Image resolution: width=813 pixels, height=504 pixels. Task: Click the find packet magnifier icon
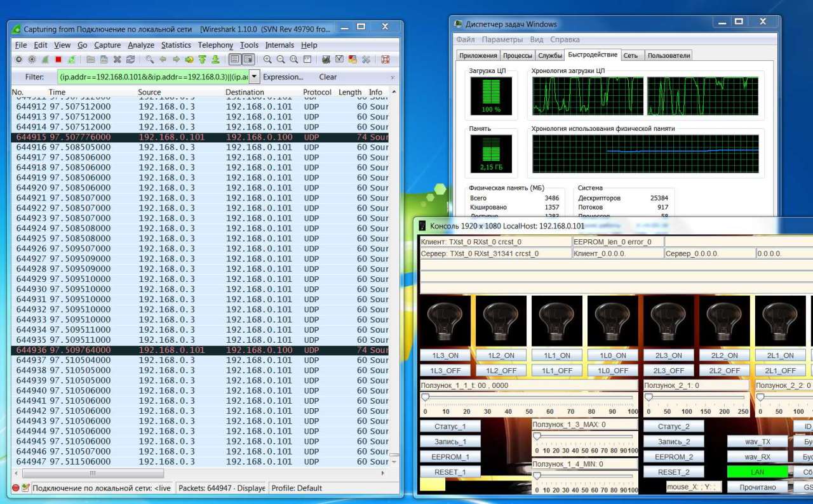pyautogui.click(x=150, y=60)
